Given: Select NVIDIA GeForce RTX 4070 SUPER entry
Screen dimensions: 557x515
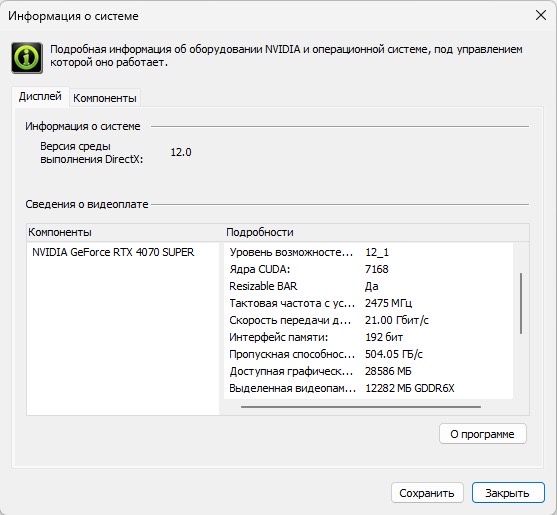Looking at the screenshot, I should (x=113, y=252).
